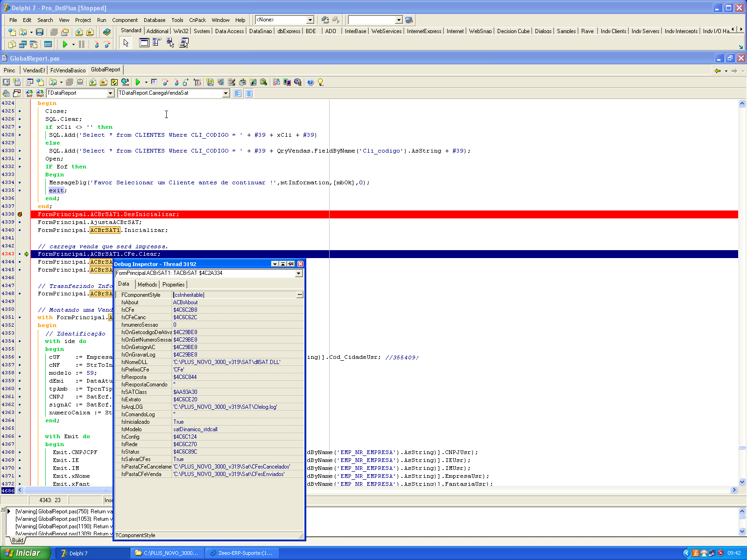Expand the editor toolbar Run dropdown arrow
The width and height of the screenshot is (747, 560).
point(146,83)
